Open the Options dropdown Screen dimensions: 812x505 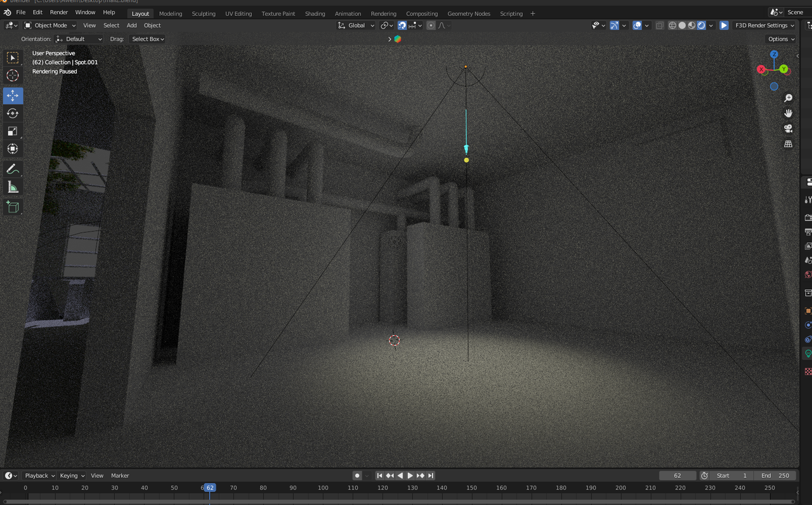coord(781,39)
